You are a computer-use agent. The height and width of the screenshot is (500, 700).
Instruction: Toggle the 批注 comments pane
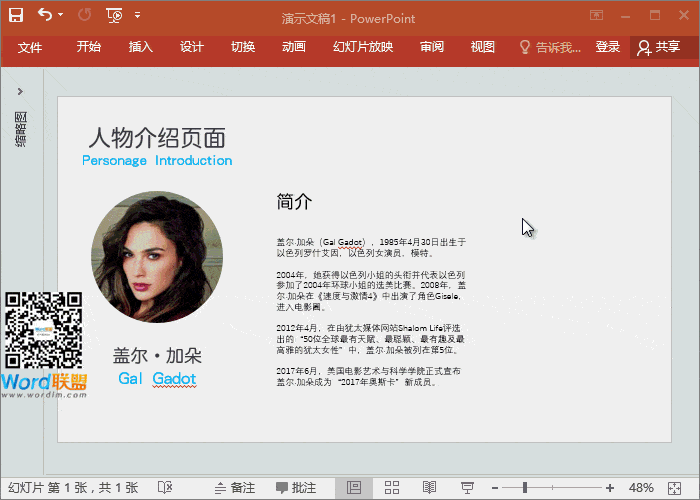pos(296,488)
